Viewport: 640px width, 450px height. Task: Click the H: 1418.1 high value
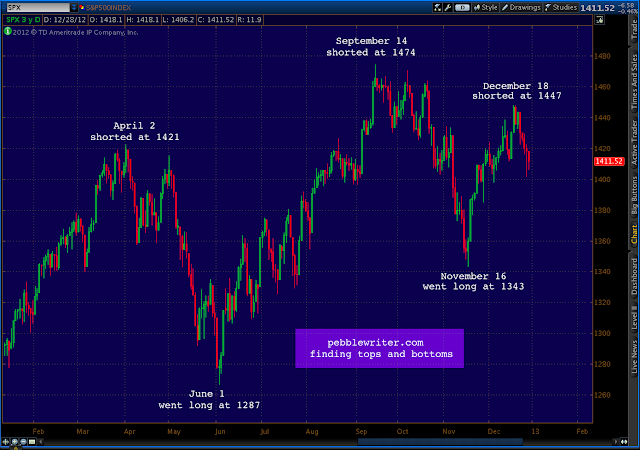[x=142, y=20]
